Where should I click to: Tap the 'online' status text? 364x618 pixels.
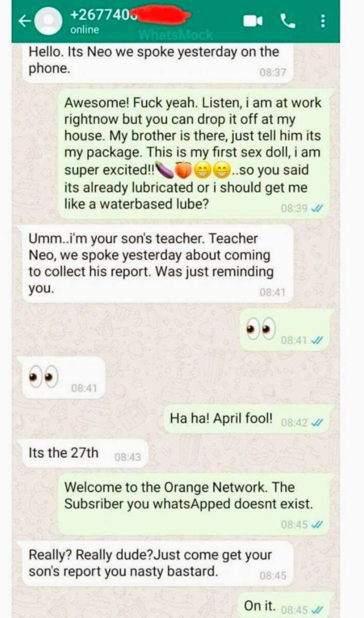tap(83, 30)
